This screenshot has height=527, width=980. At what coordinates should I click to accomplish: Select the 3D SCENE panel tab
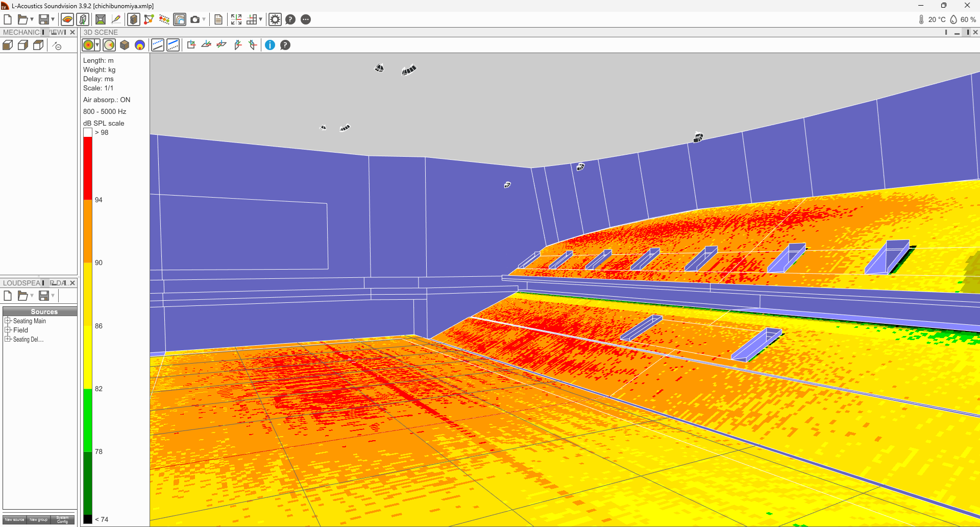pos(101,32)
